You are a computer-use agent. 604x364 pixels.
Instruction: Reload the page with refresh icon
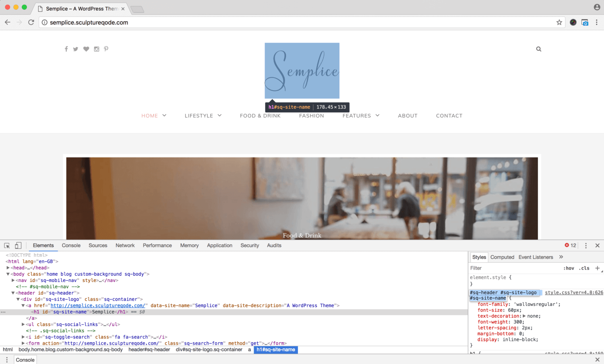pos(31,22)
